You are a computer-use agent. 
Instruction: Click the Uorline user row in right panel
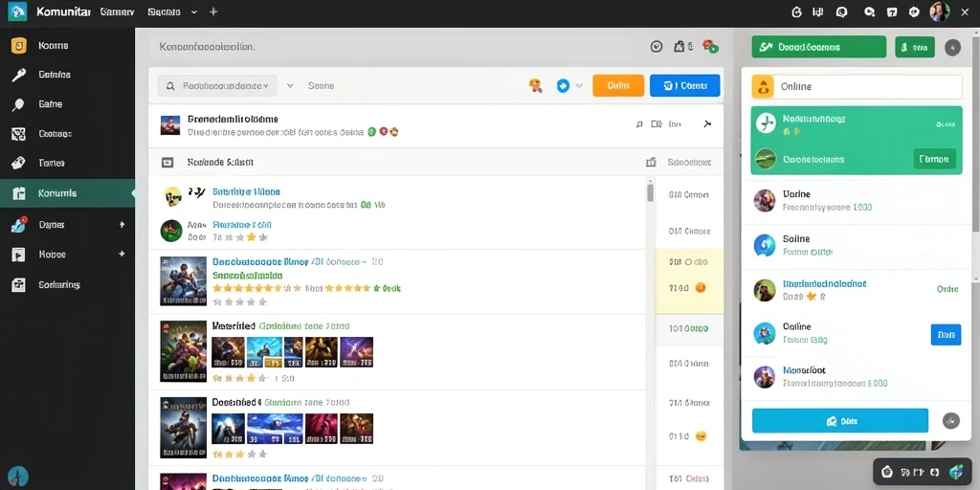click(x=855, y=201)
